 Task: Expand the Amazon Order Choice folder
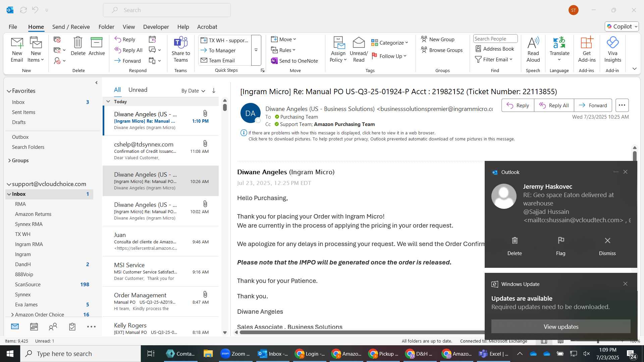click(x=12, y=315)
